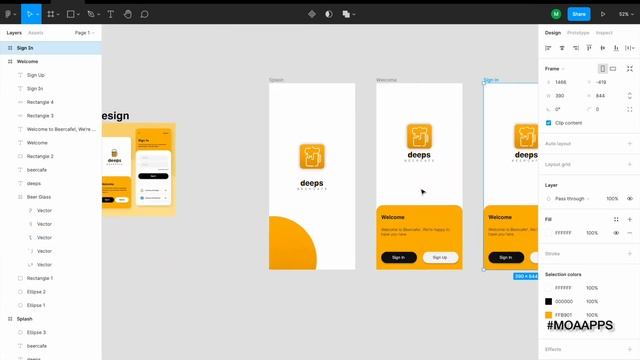Click the FFB901 selection color swatch

point(549,315)
